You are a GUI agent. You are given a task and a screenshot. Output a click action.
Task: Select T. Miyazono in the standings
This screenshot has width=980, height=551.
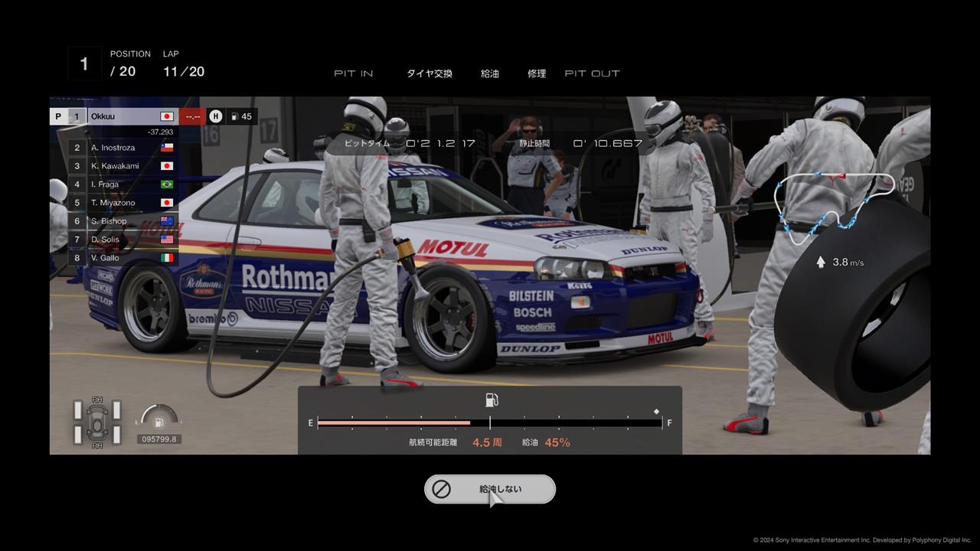(x=115, y=203)
